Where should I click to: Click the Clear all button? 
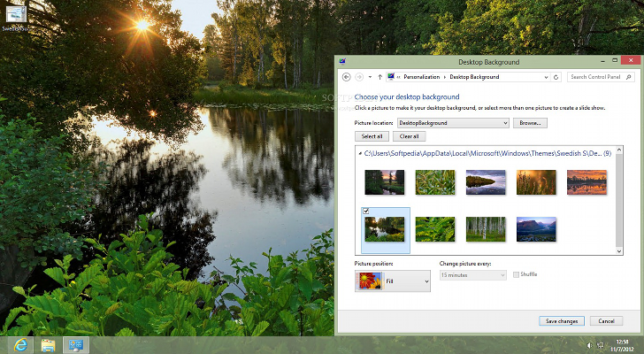pos(409,136)
